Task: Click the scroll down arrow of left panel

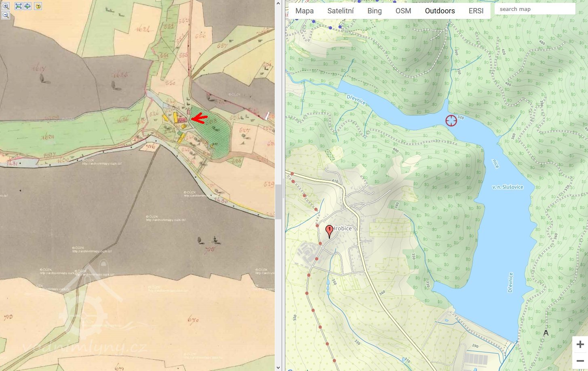Action: coord(278,367)
